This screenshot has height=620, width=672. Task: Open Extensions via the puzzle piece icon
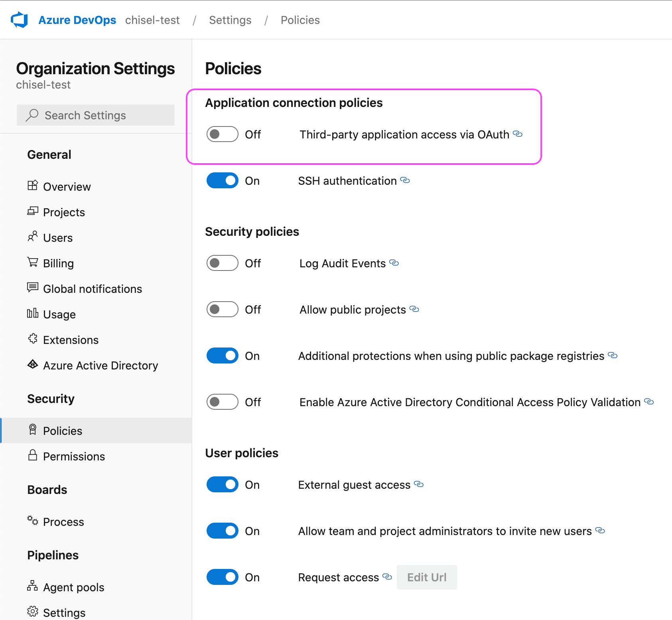point(33,339)
